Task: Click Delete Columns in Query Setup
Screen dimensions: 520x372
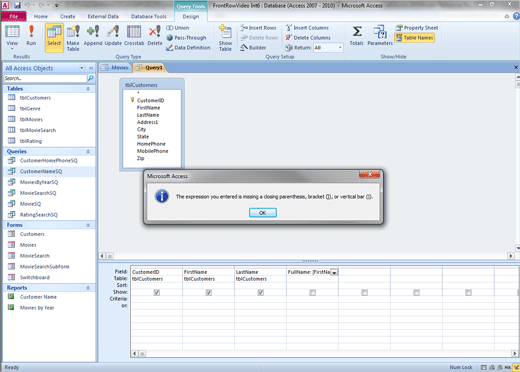Action: coord(308,38)
